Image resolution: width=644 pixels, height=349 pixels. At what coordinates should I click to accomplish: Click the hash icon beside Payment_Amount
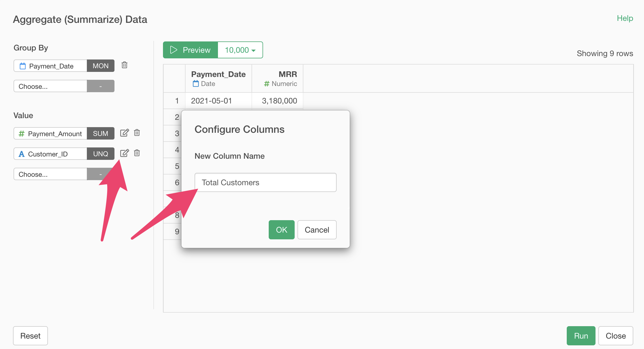click(21, 134)
